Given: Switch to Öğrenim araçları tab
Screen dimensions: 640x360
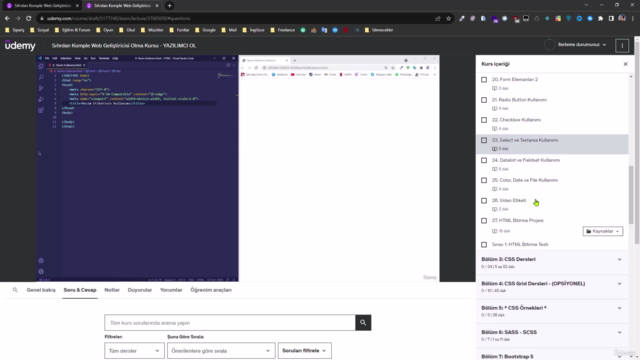Looking at the screenshot, I should point(211,290).
